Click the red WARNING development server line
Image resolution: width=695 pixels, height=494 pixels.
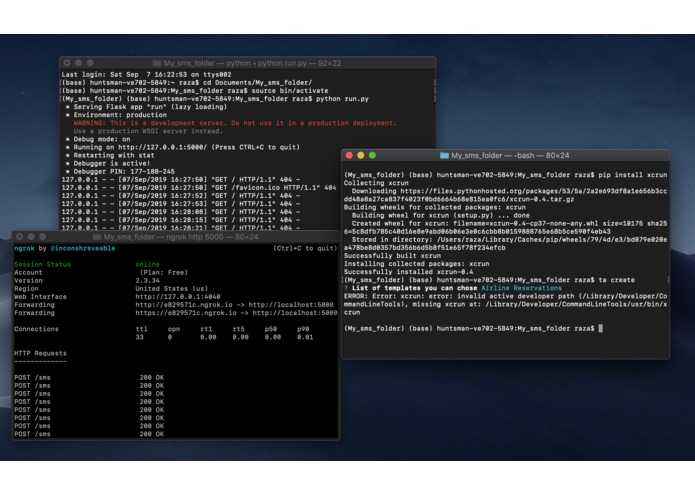[235, 123]
